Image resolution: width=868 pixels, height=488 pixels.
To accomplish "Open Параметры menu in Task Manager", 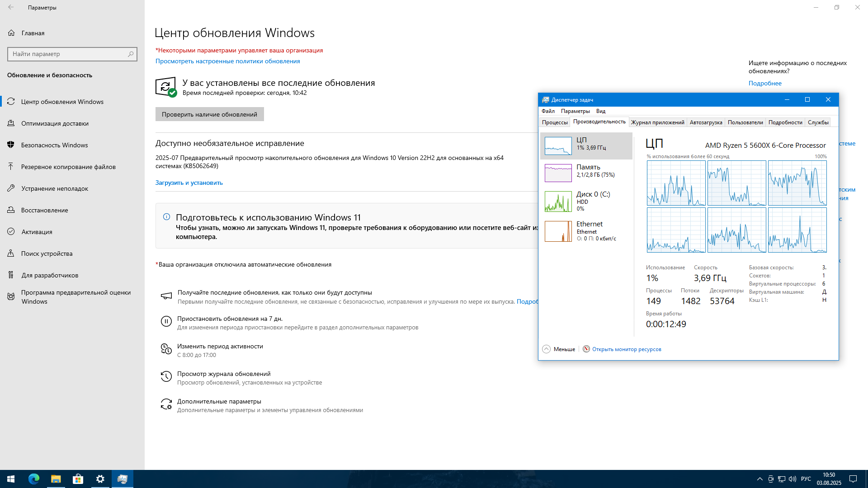I will coord(575,111).
